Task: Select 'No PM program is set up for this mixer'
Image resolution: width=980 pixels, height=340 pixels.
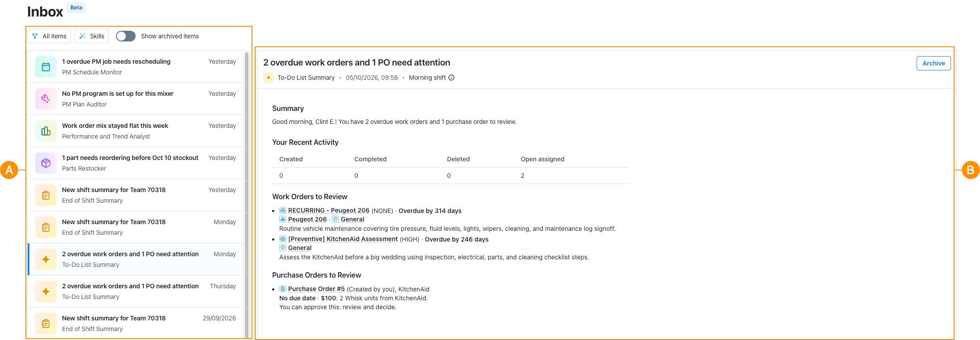Action: [x=136, y=99]
